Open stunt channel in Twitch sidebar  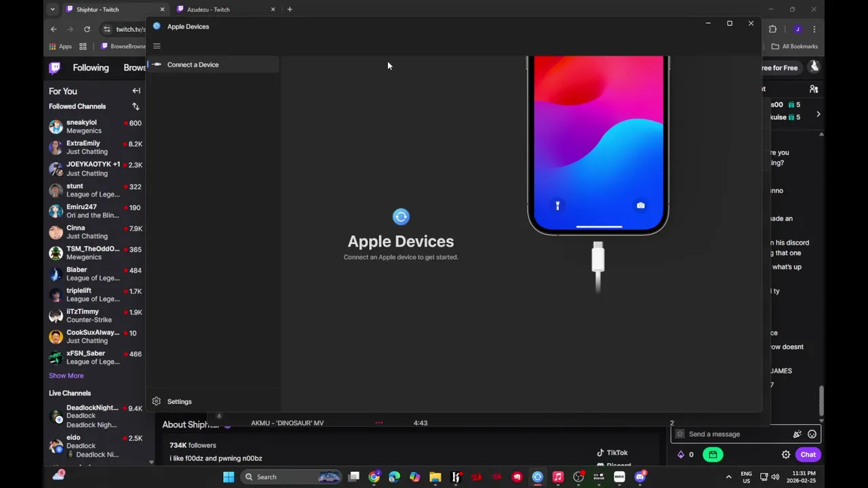pyautogui.click(x=95, y=190)
